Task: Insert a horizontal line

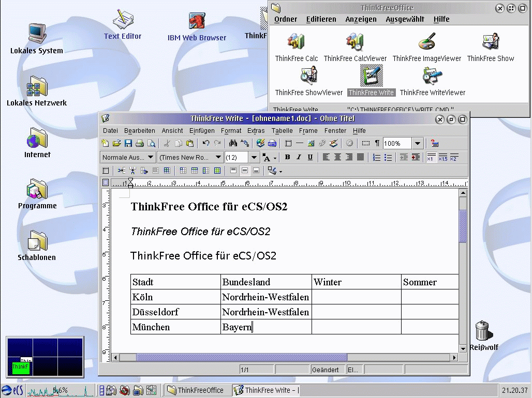Action: pos(300,143)
